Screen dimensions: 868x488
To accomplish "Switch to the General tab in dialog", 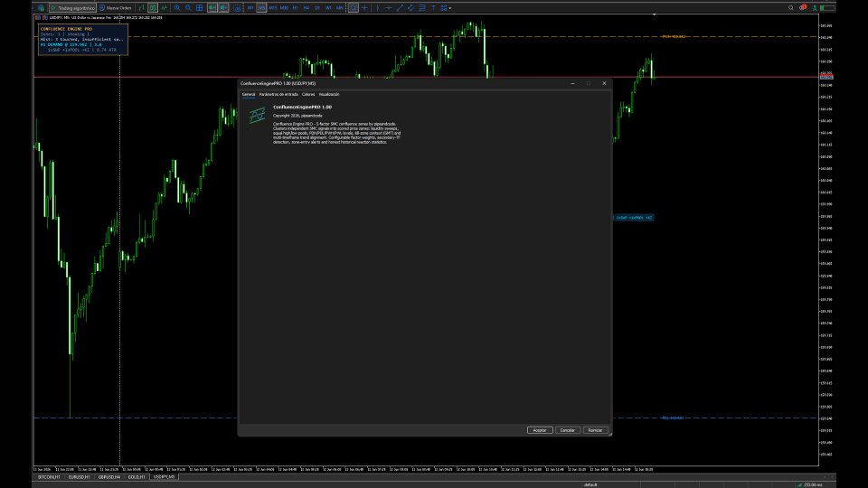I will pos(249,95).
